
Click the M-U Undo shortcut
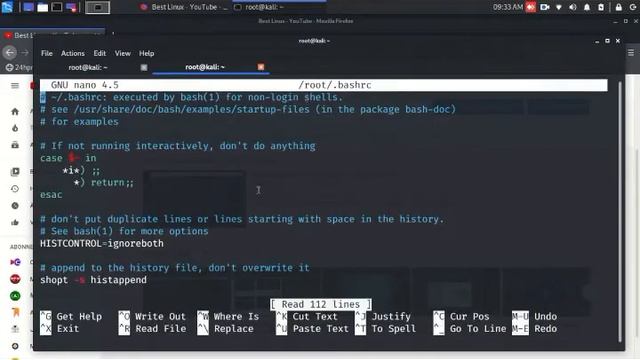coord(534,317)
